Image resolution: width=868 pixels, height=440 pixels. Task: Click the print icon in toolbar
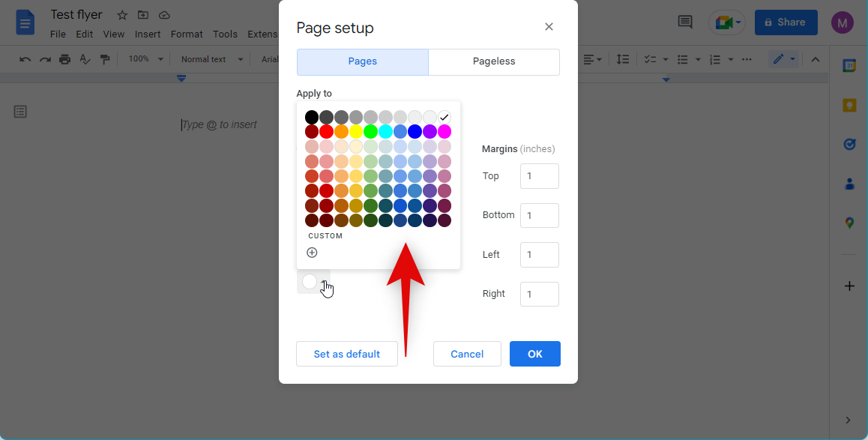(65, 59)
